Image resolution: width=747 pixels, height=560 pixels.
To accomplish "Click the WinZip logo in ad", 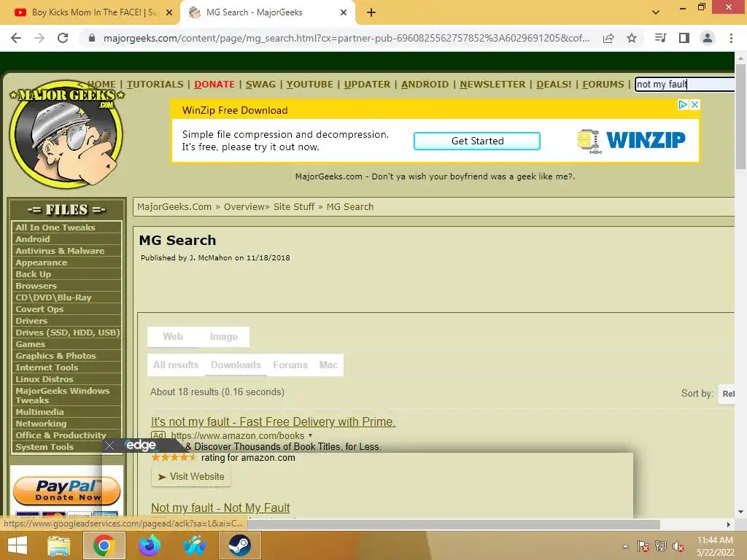I will 632,141.
